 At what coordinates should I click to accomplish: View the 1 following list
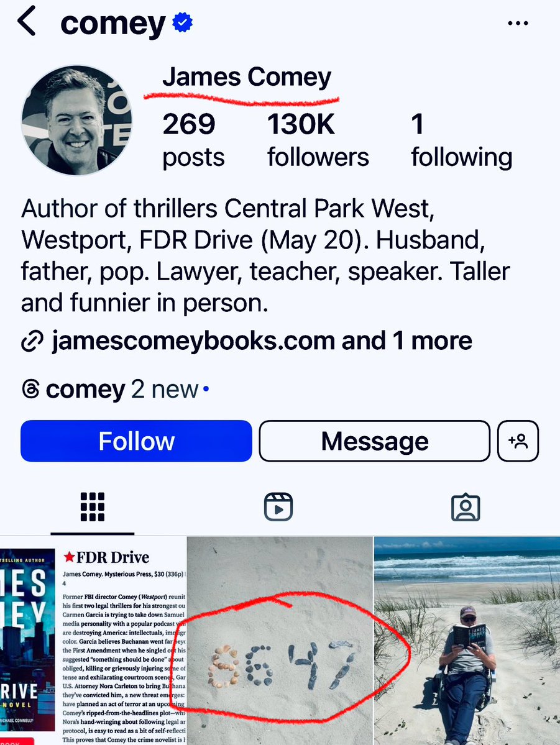click(x=462, y=140)
